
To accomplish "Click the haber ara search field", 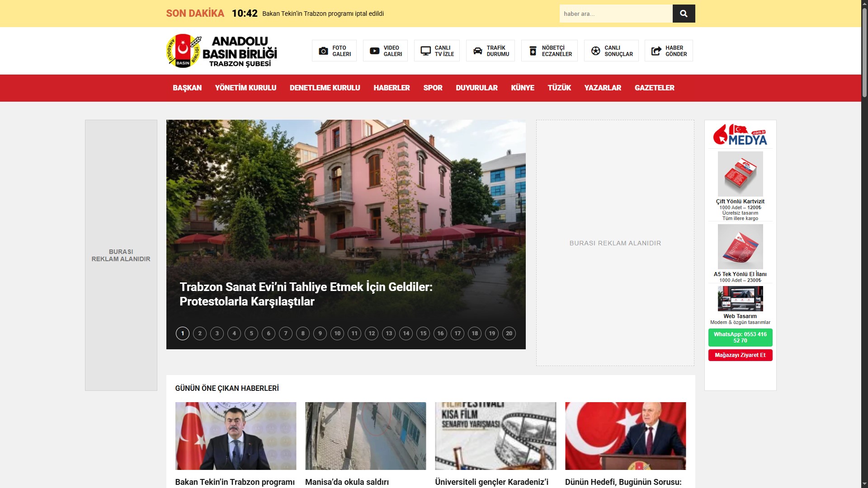I will point(616,14).
